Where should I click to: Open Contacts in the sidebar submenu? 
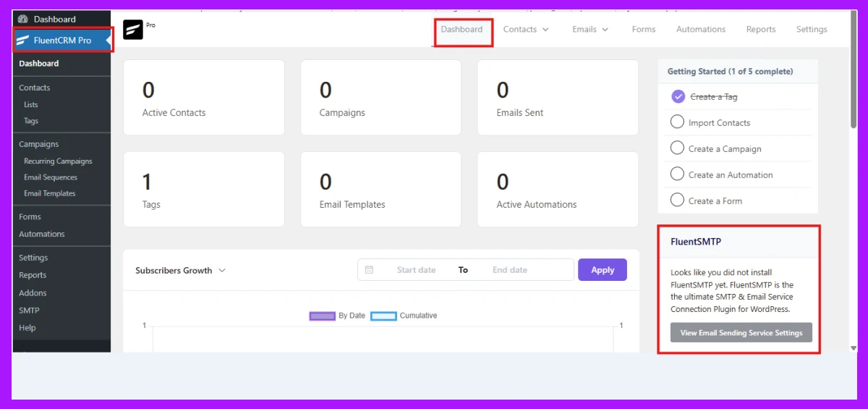35,88
